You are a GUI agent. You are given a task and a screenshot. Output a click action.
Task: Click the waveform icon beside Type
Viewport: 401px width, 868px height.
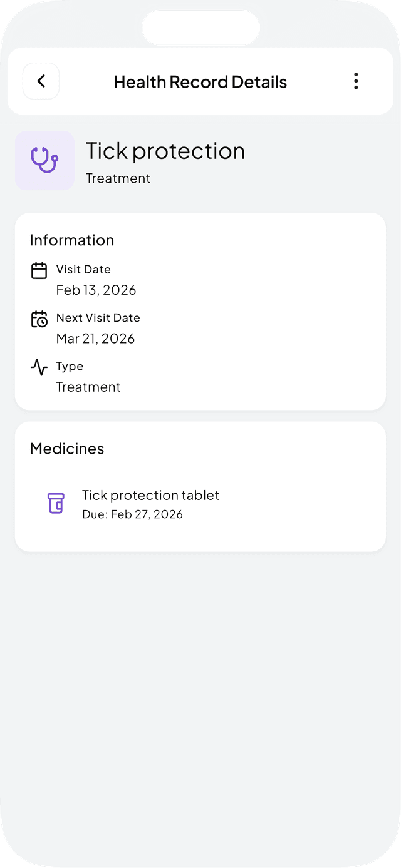tap(39, 367)
